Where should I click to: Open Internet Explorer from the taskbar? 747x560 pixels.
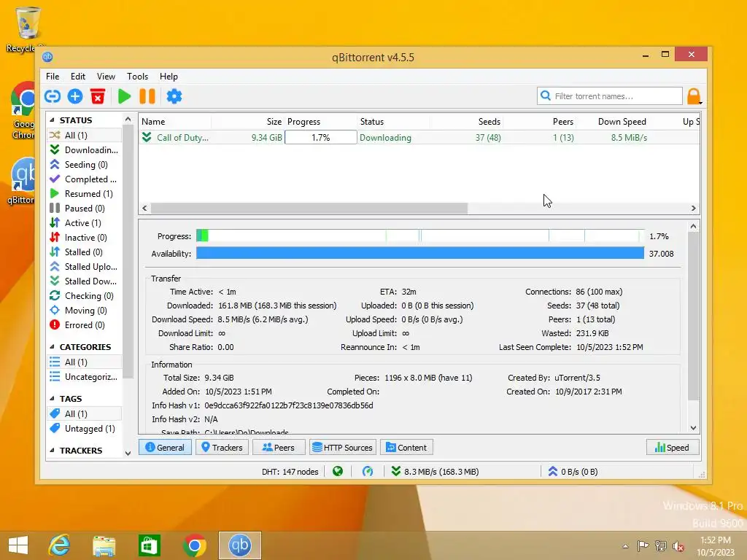tap(59, 545)
